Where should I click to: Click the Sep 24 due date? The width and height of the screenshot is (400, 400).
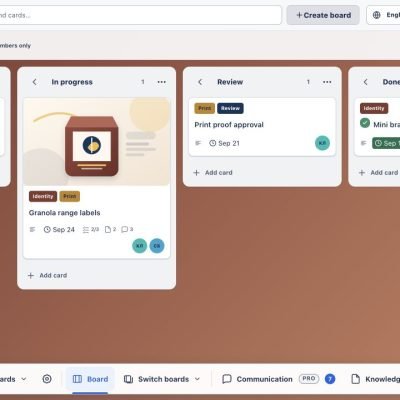pyautogui.click(x=59, y=229)
